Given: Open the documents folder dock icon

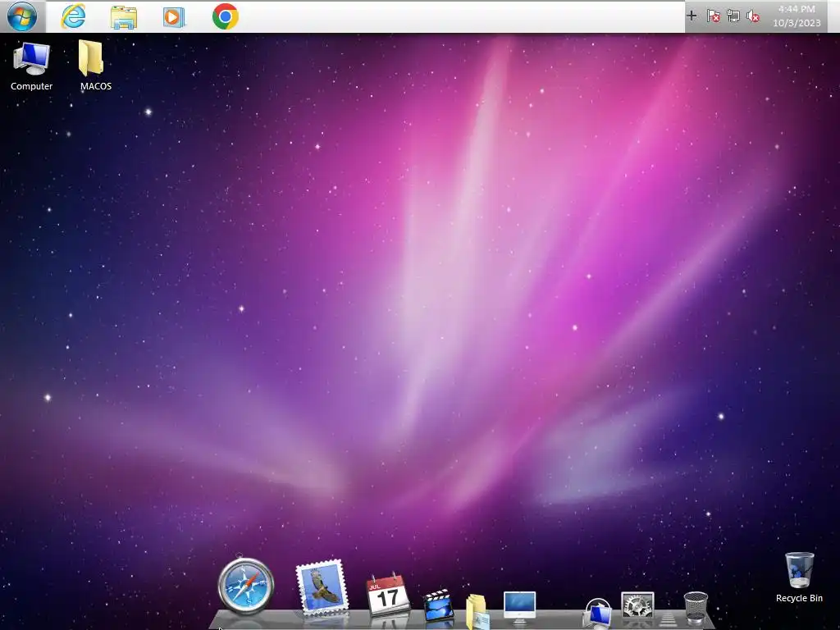Looking at the screenshot, I should click(477, 610).
